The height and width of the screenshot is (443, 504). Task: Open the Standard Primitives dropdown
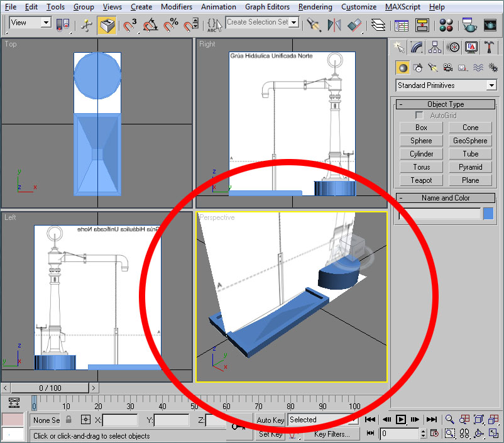(446, 85)
